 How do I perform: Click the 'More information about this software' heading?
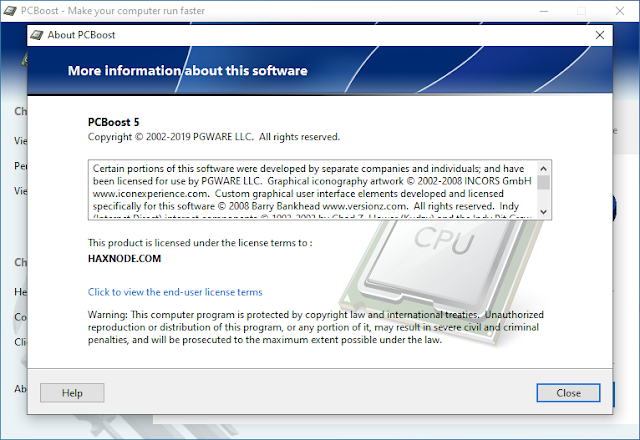click(x=188, y=71)
